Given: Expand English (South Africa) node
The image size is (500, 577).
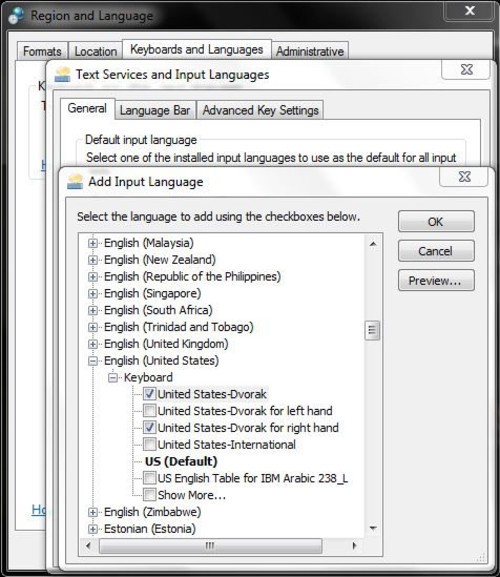Looking at the screenshot, I should [x=93, y=311].
